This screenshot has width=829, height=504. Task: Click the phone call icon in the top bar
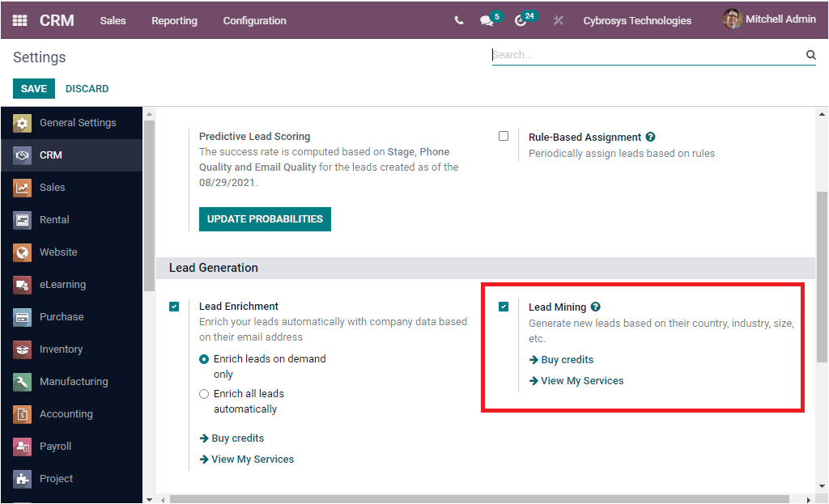pyautogui.click(x=458, y=20)
